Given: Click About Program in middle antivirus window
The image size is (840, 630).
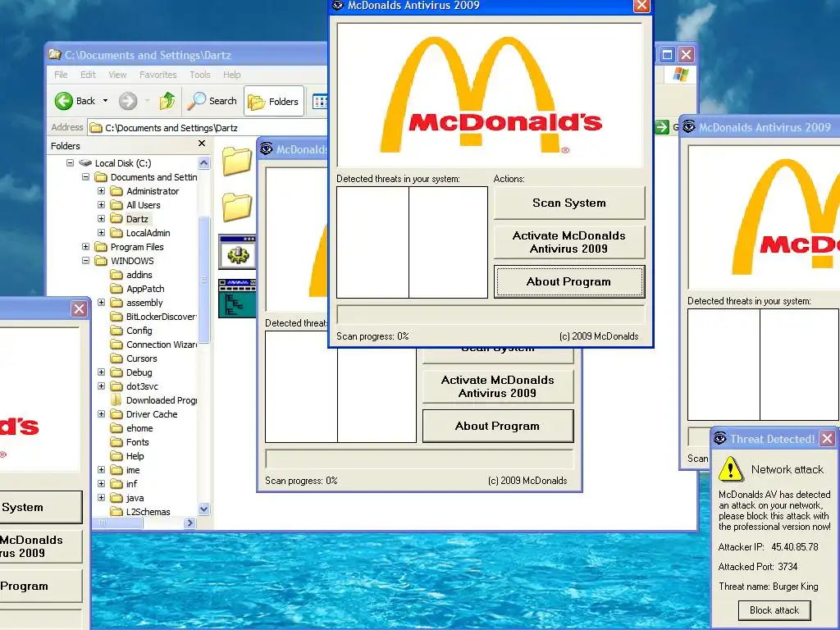Looking at the screenshot, I should [498, 427].
